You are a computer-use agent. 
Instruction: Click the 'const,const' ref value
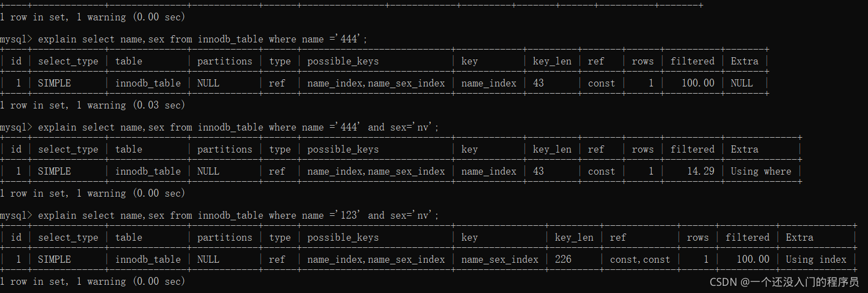coord(640,259)
